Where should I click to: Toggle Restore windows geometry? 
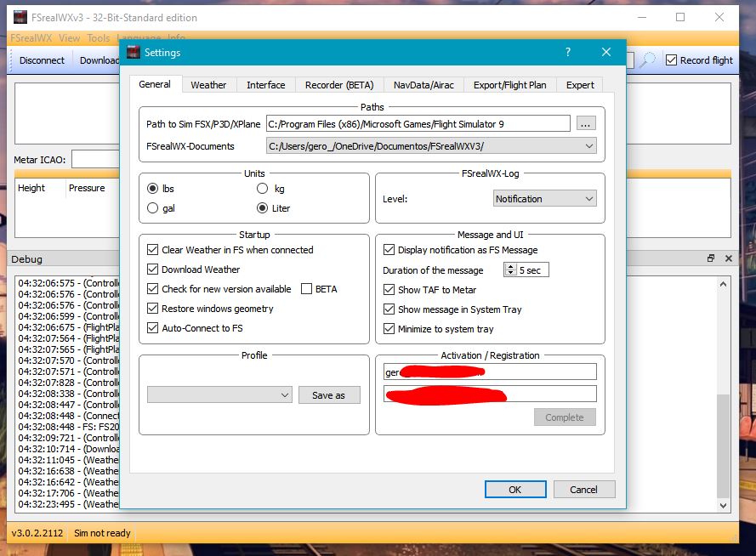152,309
